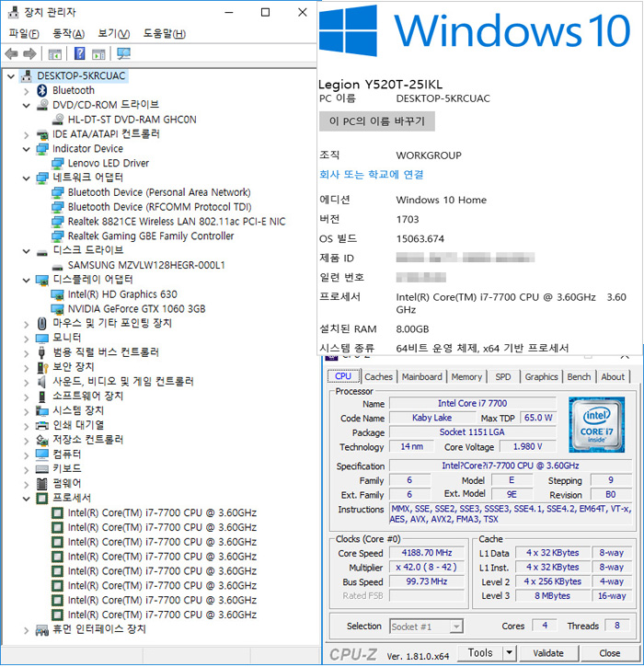Viewport: 644px width, 667px height.
Task: Click the scan-for-hardware-changes monitor toolbar icon
Action: coord(124,53)
